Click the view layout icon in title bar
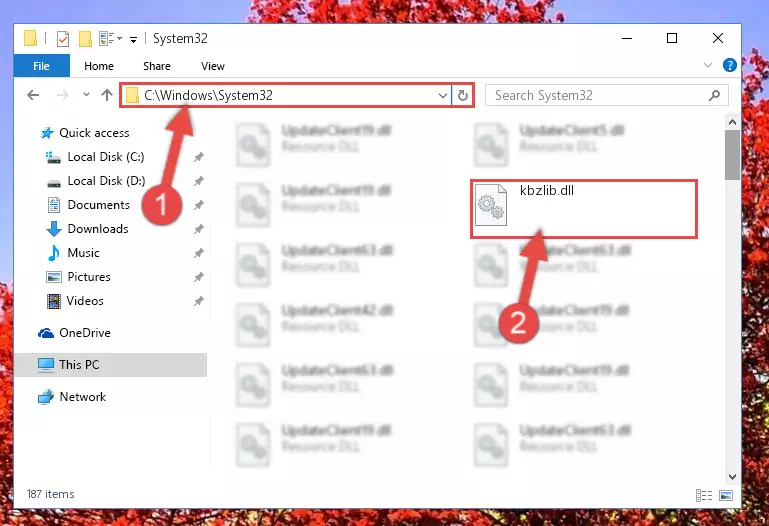 point(107,38)
